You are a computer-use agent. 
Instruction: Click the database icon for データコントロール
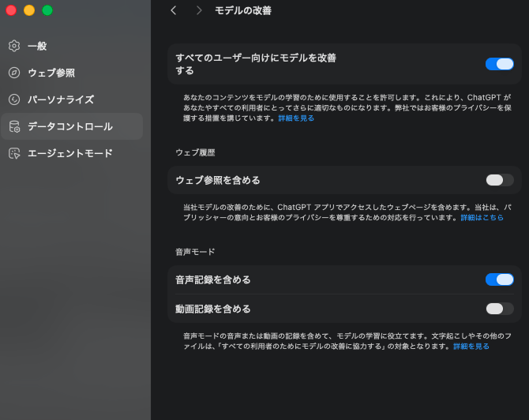pos(14,126)
